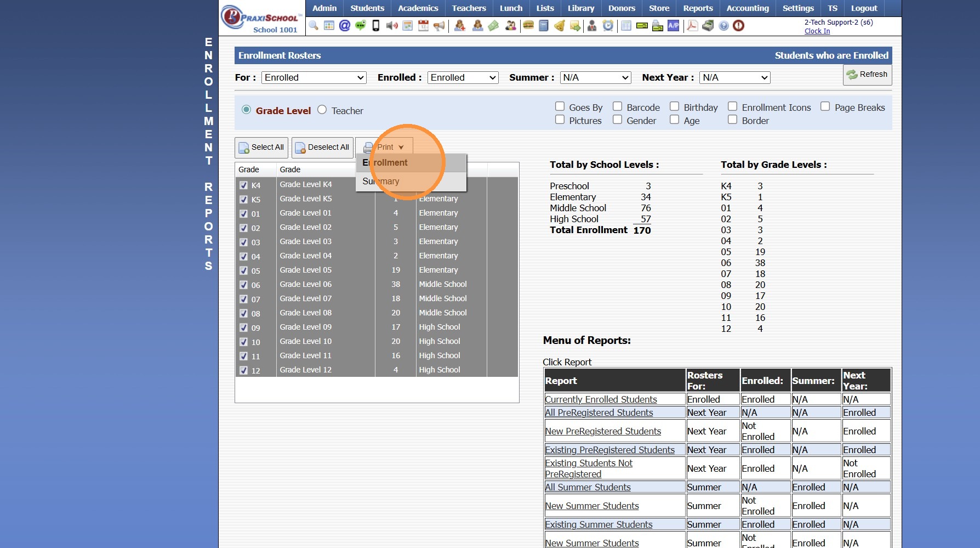The width and height of the screenshot is (980, 548).
Task: Open the email (@) icon in toolbar
Action: pos(345,26)
